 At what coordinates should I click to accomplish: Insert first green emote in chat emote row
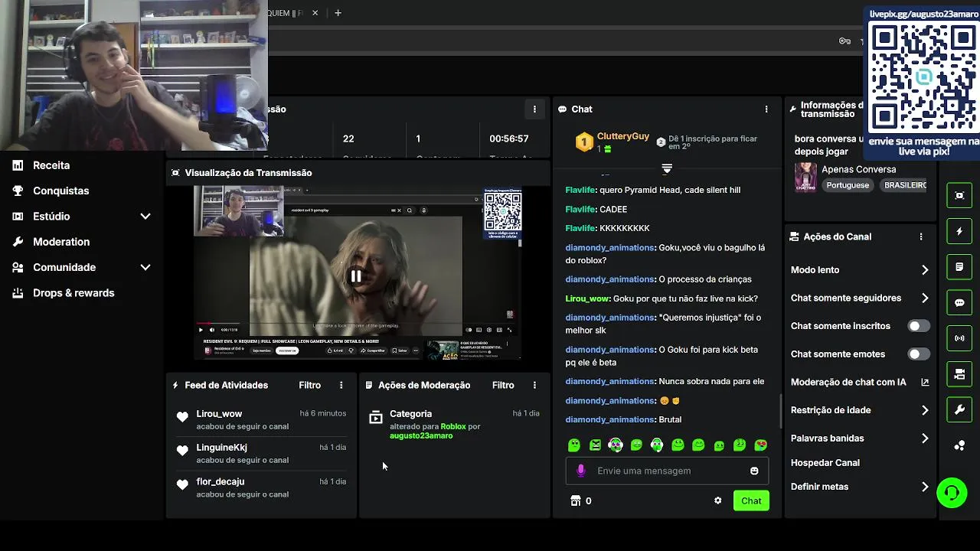pyautogui.click(x=574, y=445)
